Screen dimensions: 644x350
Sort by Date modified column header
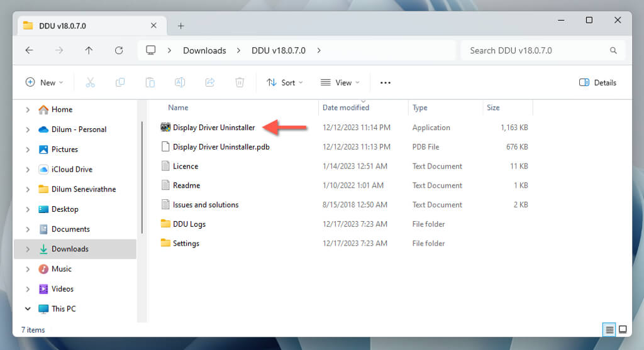coord(346,107)
